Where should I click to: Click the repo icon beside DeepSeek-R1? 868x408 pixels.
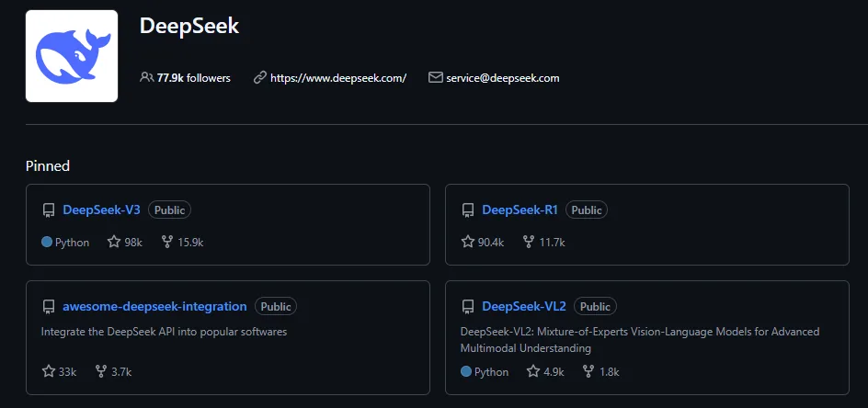point(468,210)
